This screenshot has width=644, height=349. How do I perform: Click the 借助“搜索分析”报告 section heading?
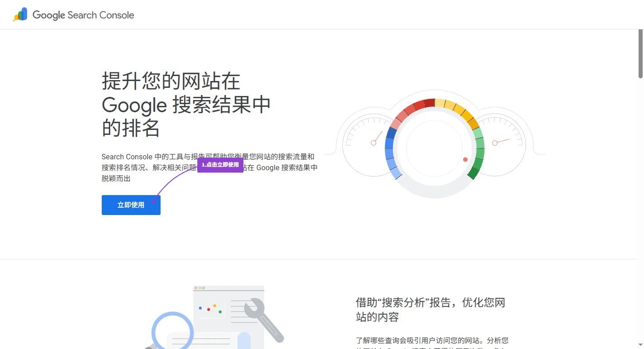pyautogui.click(x=430, y=309)
